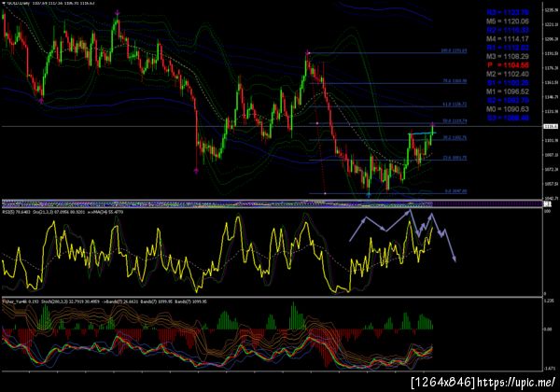Select the Fibonacci 0.0 level label
560x392 pixels.
tap(455, 191)
